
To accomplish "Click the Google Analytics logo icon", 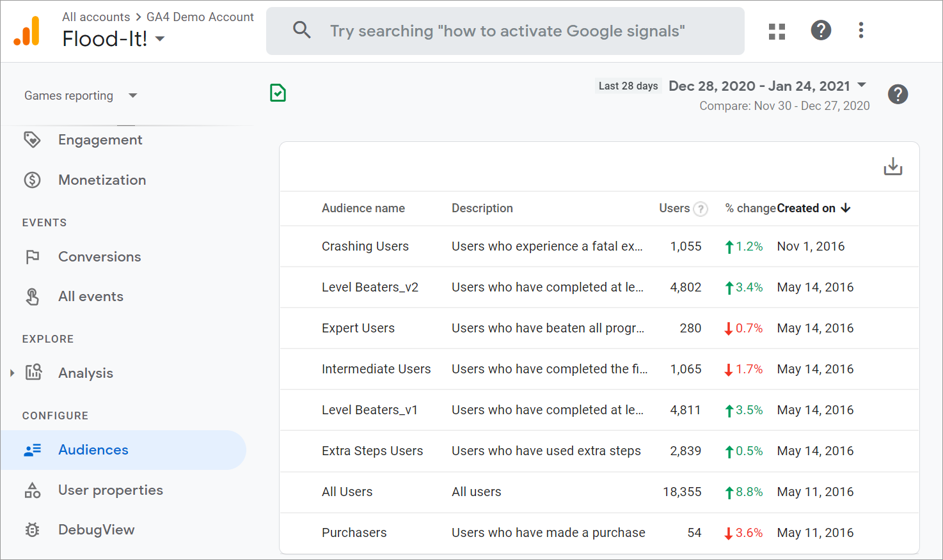I will coord(27,31).
